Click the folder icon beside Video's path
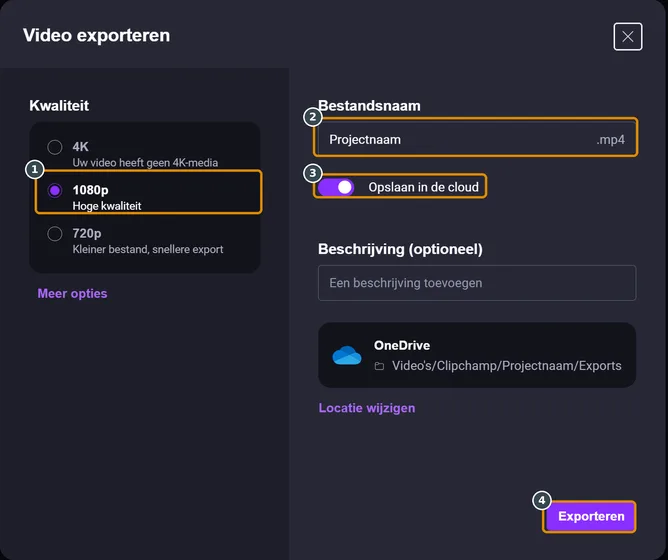This screenshot has height=560, width=668. 379,366
